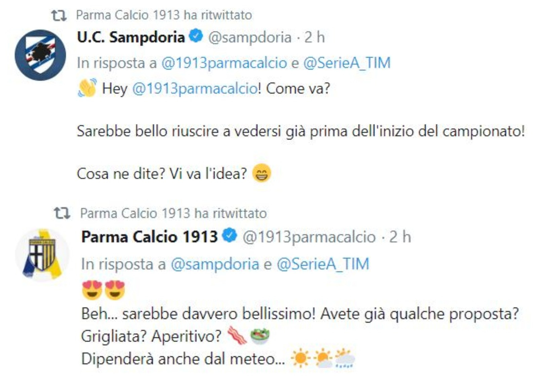Click @SerieA_TIM in Parma's reply line

tap(323, 264)
